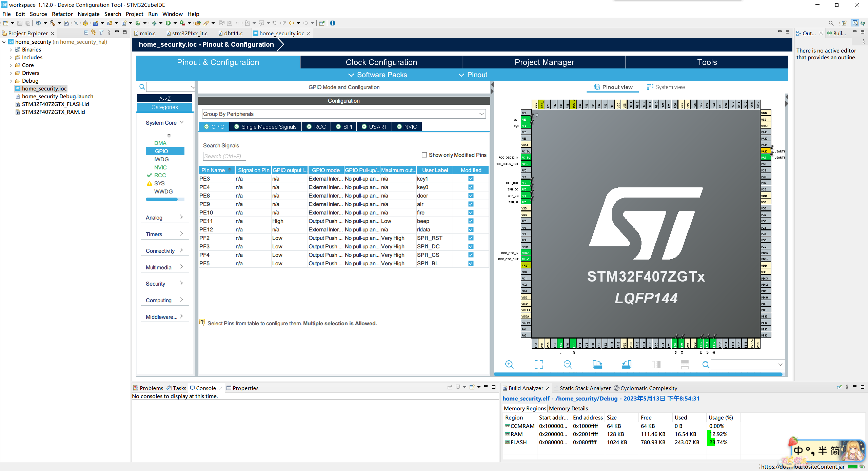Toggle Modified checkbox for PF4 row
The width and height of the screenshot is (868, 471).
click(x=471, y=255)
